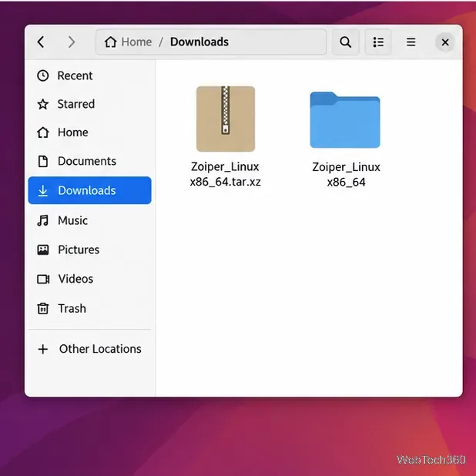476x476 pixels.
Task: Click the music note icon beside Music
Action: pos(43,220)
